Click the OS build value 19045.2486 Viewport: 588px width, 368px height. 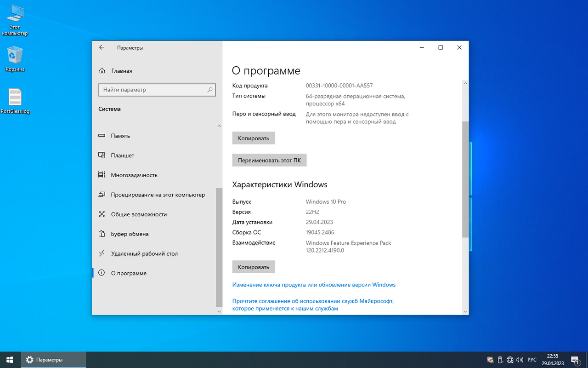[x=320, y=232]
